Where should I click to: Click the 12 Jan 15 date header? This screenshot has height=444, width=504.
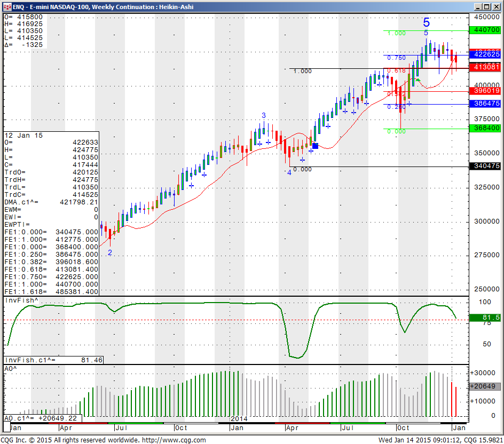(x=19, y=136)
